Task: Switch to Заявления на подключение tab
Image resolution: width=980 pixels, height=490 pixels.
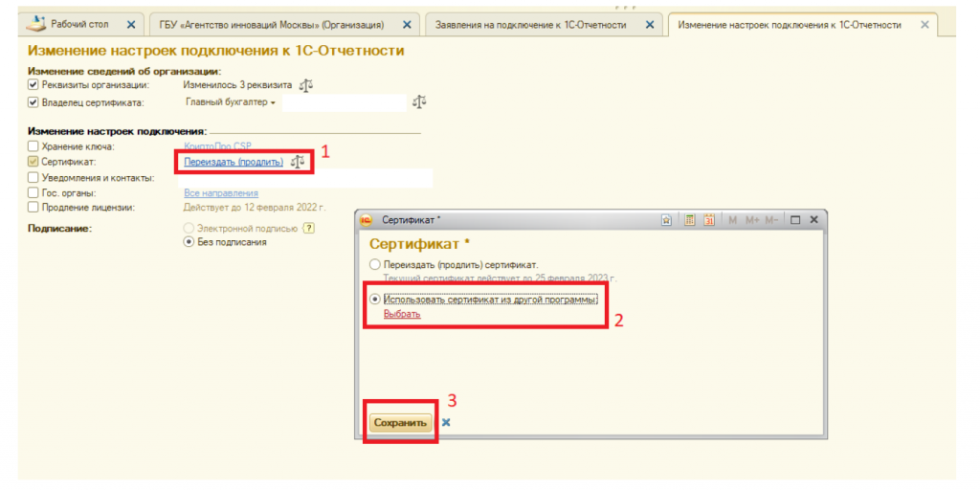Action: tap(532, 25)
